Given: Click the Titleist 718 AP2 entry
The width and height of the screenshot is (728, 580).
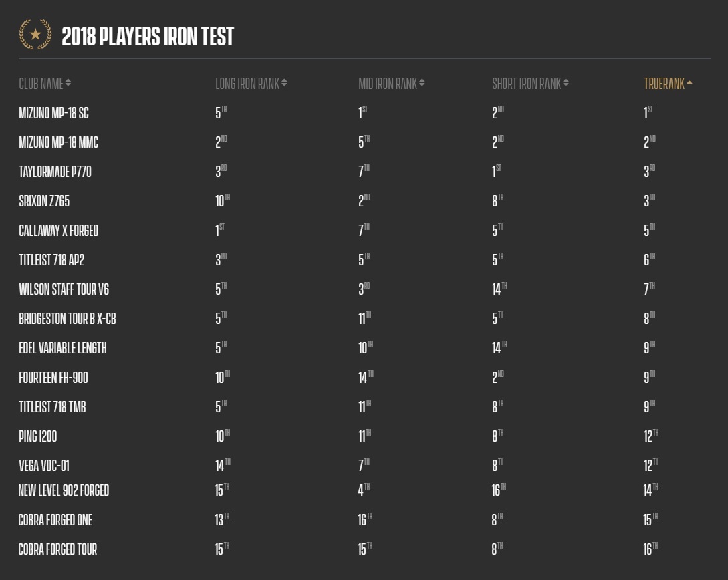Looking at the screenshot, I should [51, 260].
